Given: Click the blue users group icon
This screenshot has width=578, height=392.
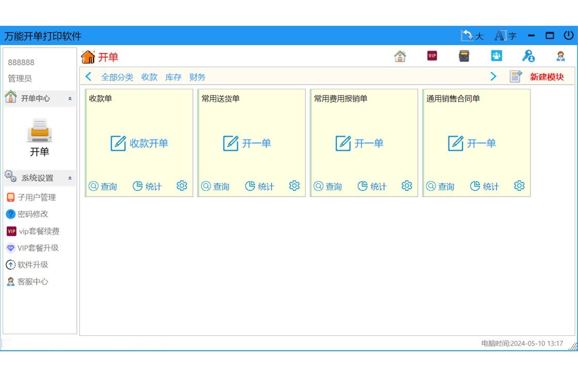Looking at the screenshot, I should [x=496, y=56].
